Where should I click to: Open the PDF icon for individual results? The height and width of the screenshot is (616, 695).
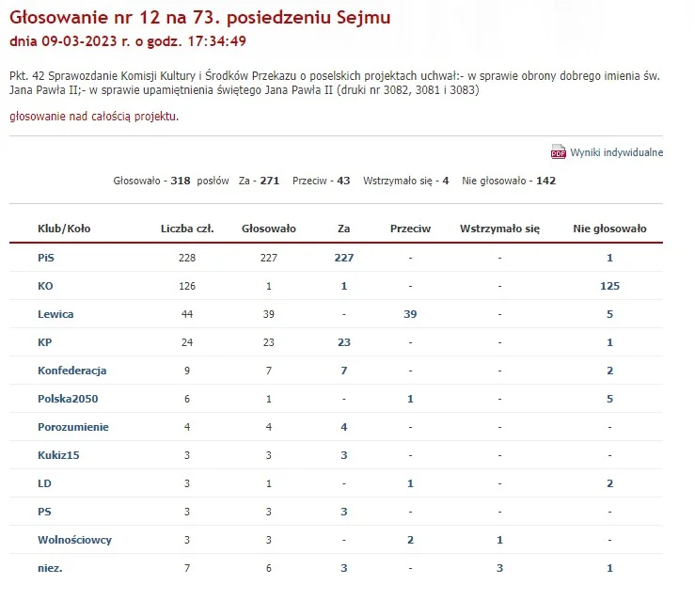point(558,151)
